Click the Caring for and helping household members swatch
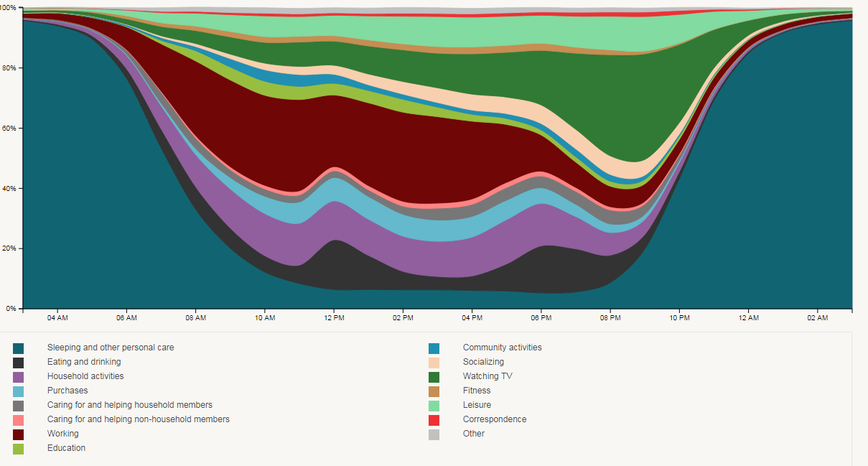 [18, 406]
